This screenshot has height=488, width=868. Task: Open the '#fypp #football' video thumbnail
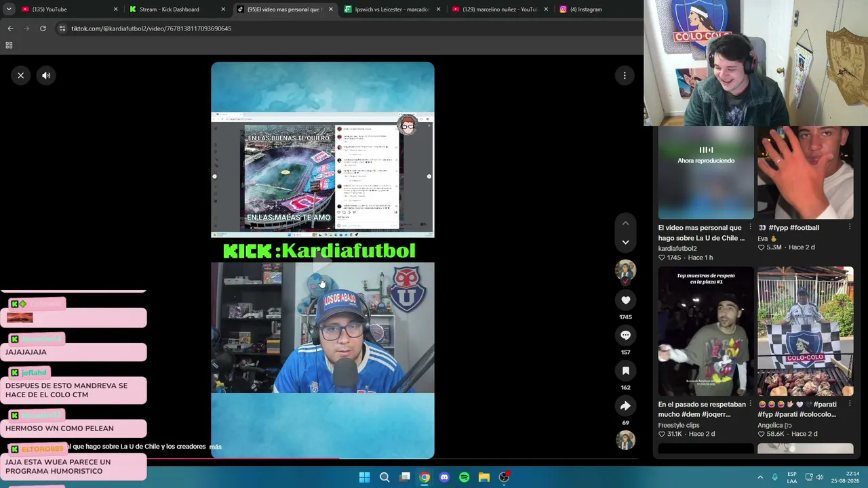tap(806, 172)
